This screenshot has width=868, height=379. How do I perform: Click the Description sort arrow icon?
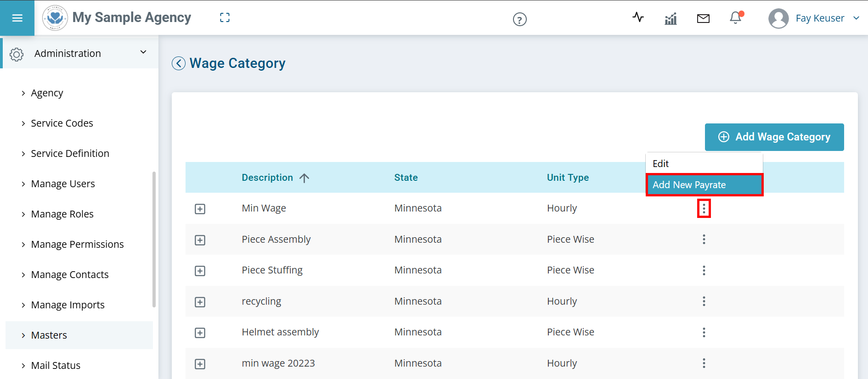tap(304, 178)
